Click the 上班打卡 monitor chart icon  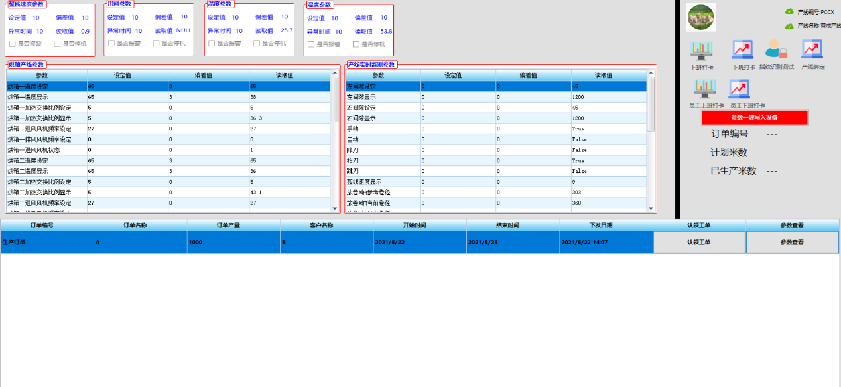point(701,50)
